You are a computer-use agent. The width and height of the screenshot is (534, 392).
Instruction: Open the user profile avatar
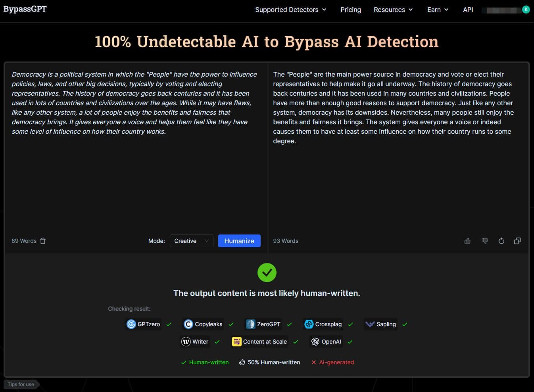[526, 10]
